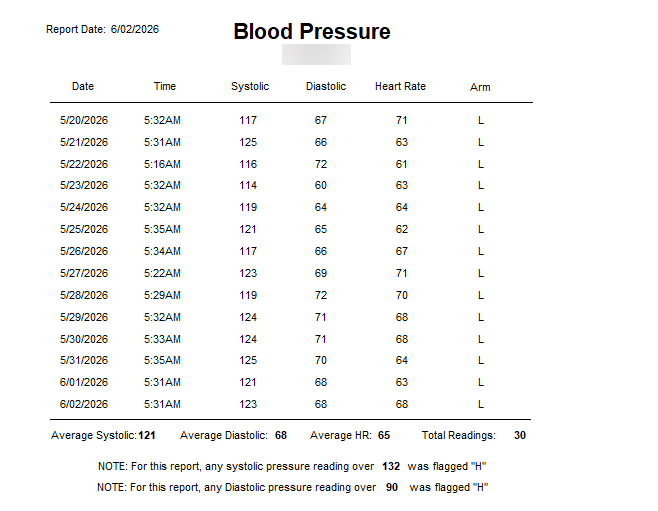Image resolution: width=658 pixels, height=511 pixels.
Task: Click the Average Systolic value 121
Action: point(147,435)
